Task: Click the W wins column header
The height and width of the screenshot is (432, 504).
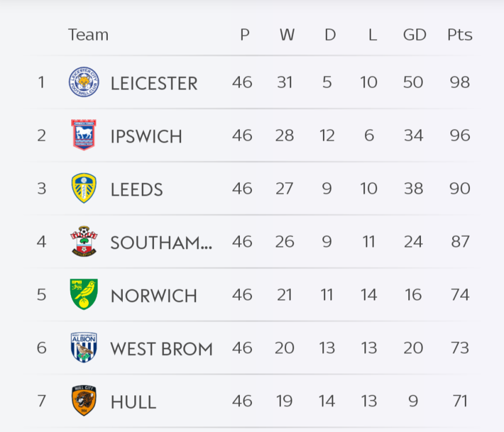Action: (287, 35)
